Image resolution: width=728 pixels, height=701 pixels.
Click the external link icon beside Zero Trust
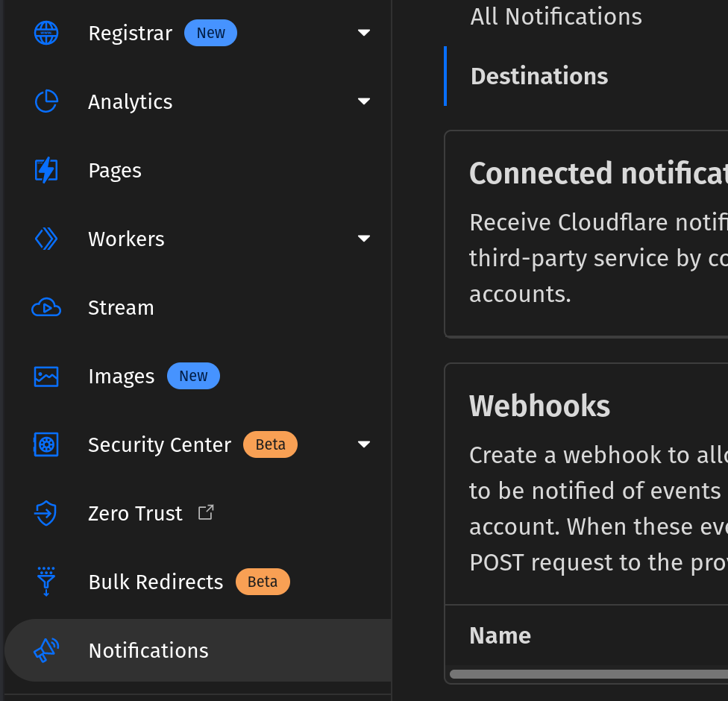click(206, 512)
